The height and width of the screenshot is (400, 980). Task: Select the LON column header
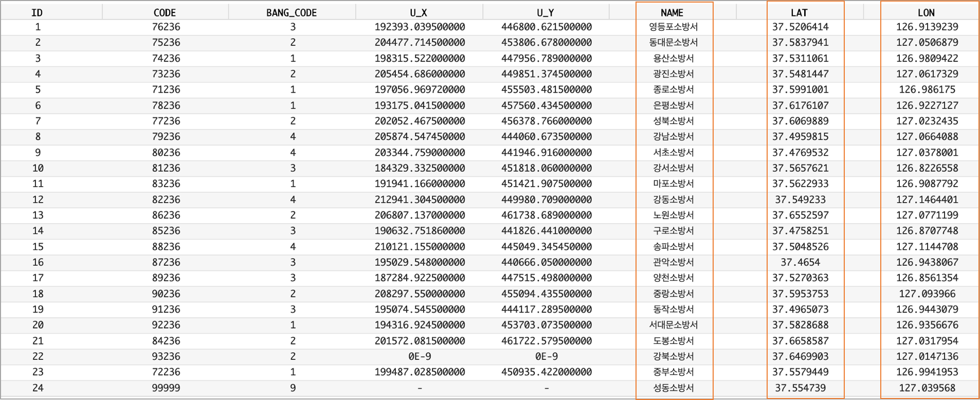tap(926, 13)
